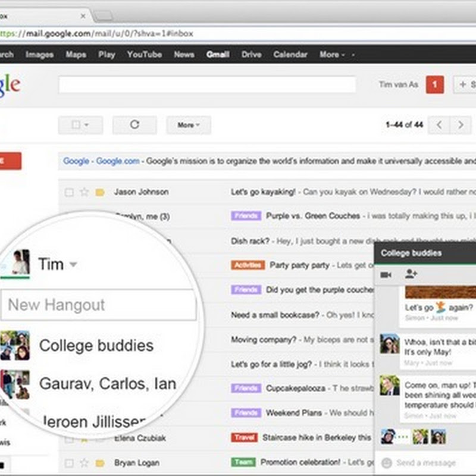This screenshot has height=476, width=476.
Task: Open the 'Purple vs. Green Couches' email
Action: (x=313, y=216)
